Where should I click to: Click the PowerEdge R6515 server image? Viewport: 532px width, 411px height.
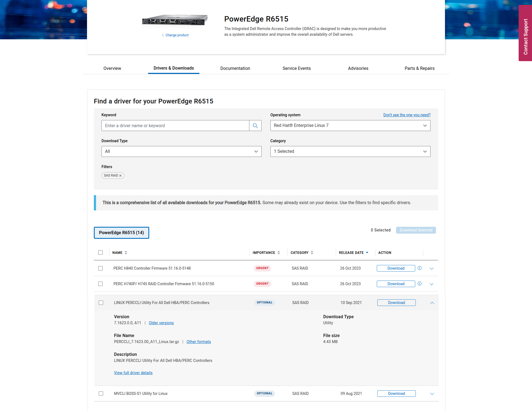(x=175, y=20)
